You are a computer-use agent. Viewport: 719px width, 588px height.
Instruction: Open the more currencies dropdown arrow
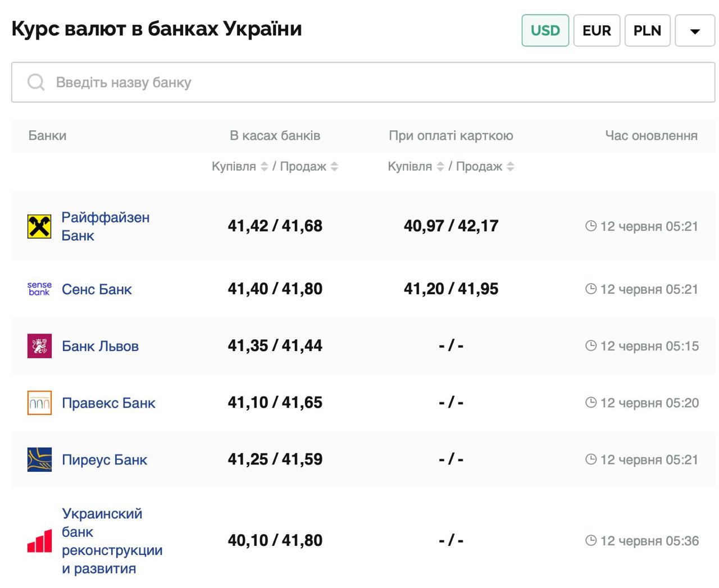[x=695, y=31]
